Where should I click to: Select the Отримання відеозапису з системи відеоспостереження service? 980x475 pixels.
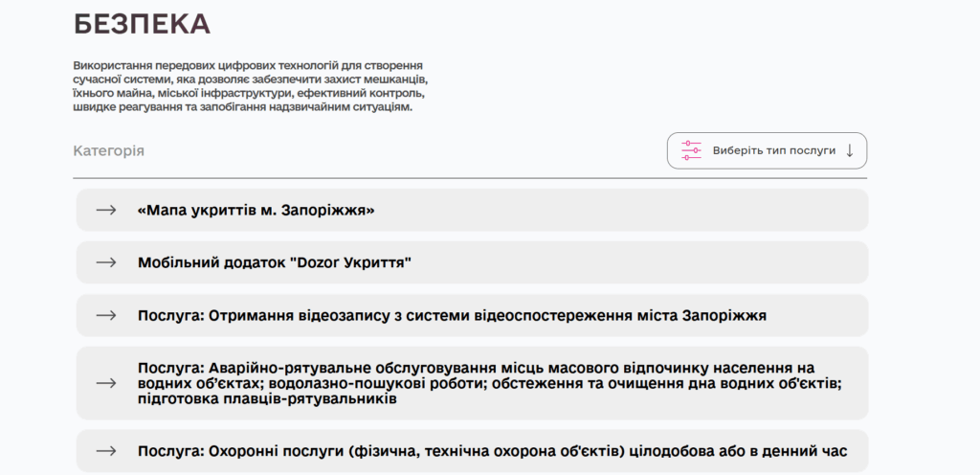tap(452, 315)
